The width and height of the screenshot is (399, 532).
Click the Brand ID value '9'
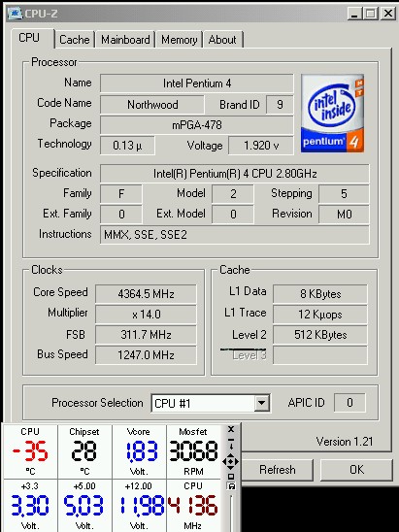[280, 104]
